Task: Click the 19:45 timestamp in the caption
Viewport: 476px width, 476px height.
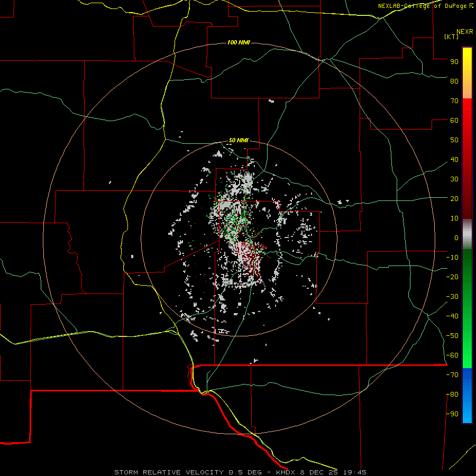Action: pyautogui.click(x=354, y=472)
